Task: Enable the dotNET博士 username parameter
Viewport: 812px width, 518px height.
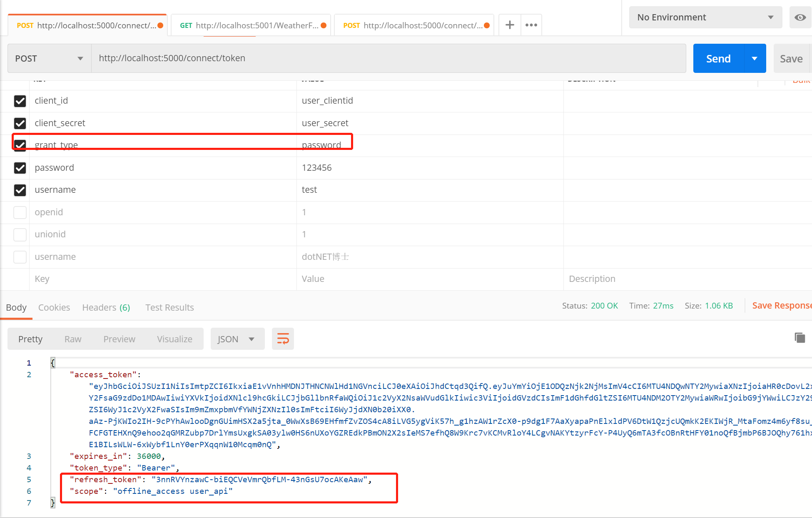Action: click(20, 257)
